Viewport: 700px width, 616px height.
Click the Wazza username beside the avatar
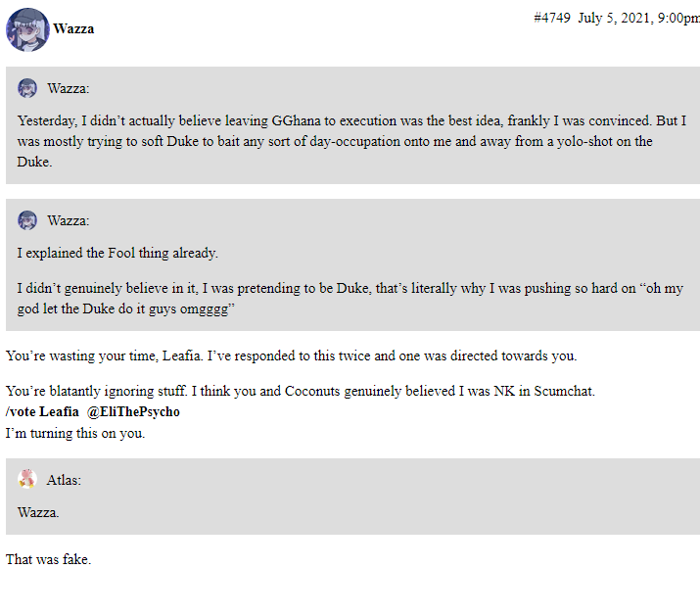(x=73, y=29)
